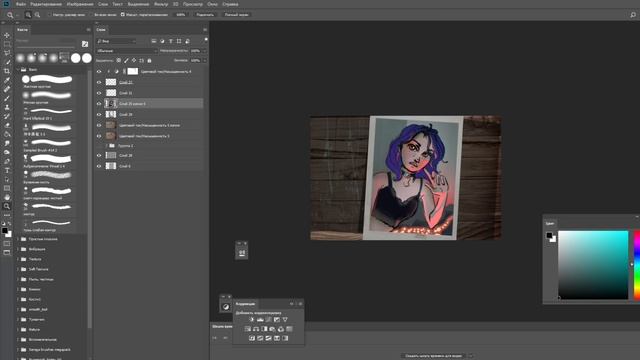Click the toolbar foreground color swatch
This screenshot has height=360, width=640.
[5, 231]
